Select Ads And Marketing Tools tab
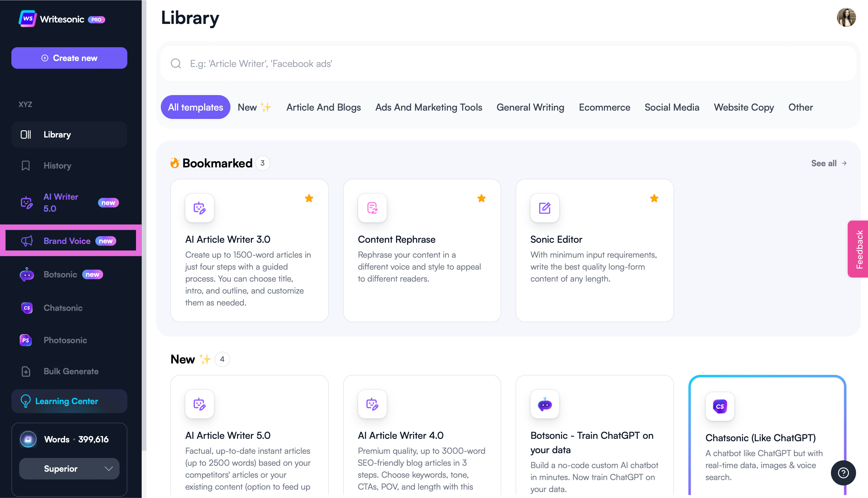This screenshot has height=498, width=868. [429, 107]
